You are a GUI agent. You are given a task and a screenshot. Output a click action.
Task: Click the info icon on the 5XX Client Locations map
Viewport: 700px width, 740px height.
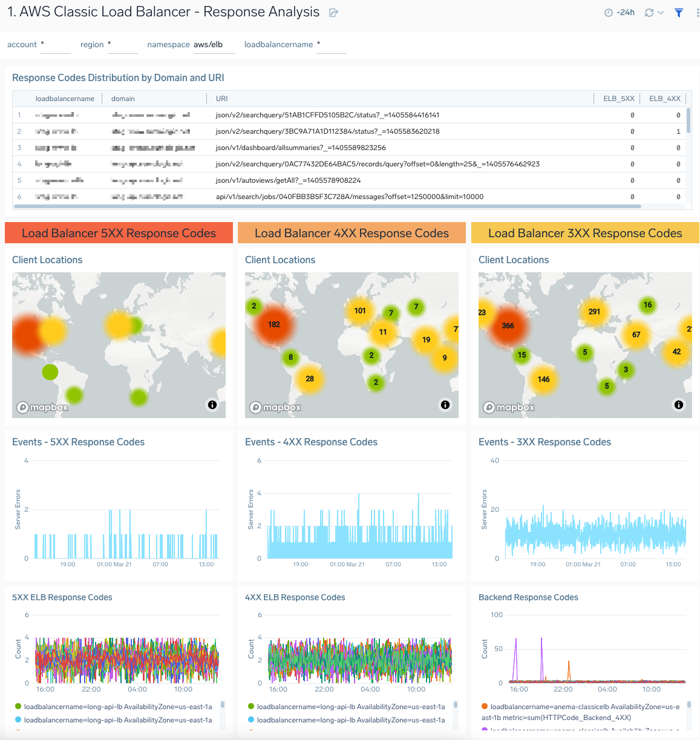212,404
